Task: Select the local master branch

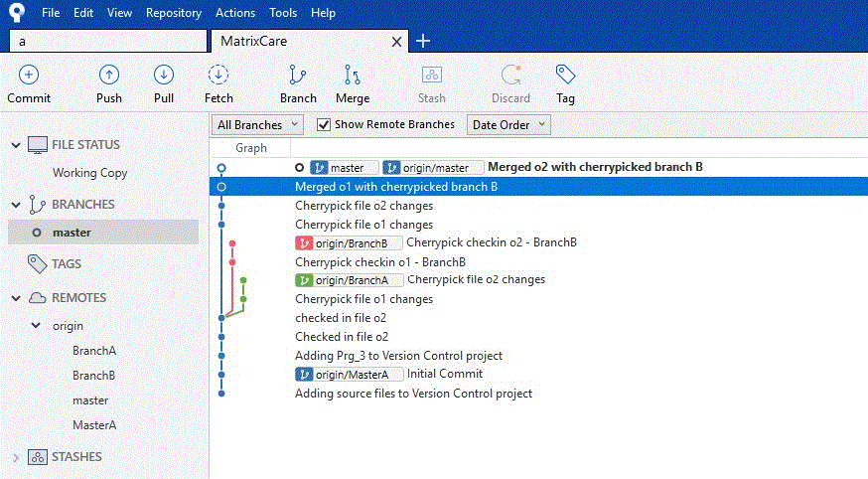Action: 103,232
